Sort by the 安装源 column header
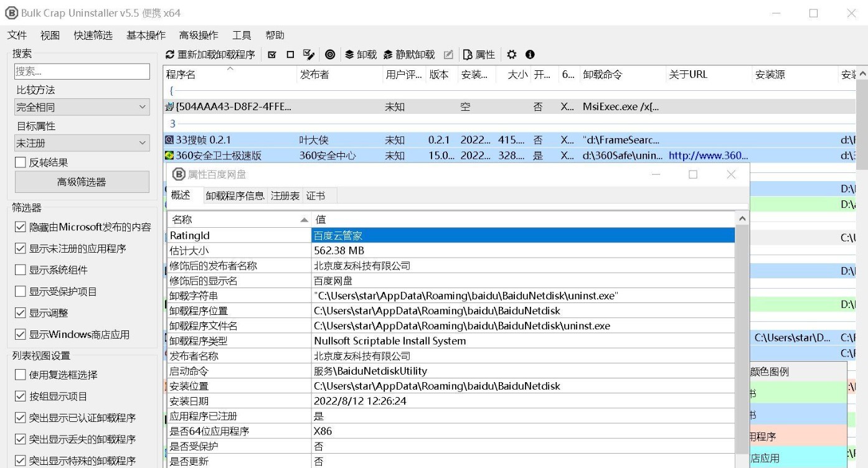This screenshot has height=468, width=868. (795, 75)
